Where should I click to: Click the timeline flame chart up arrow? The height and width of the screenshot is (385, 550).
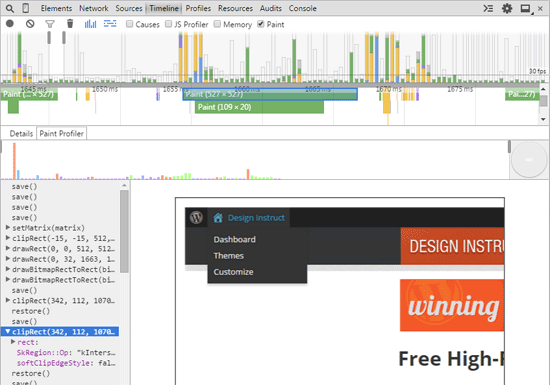click(x=543, y=89)
